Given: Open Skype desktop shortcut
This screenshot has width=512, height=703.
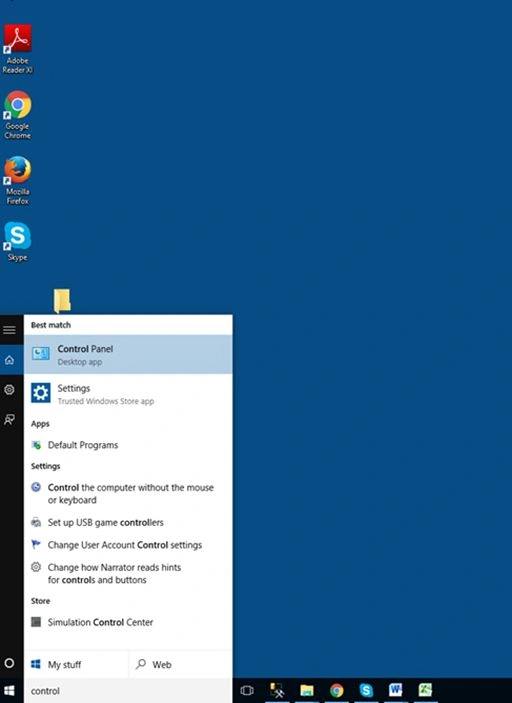Looking at the screenshot, I should click(17, 241).
